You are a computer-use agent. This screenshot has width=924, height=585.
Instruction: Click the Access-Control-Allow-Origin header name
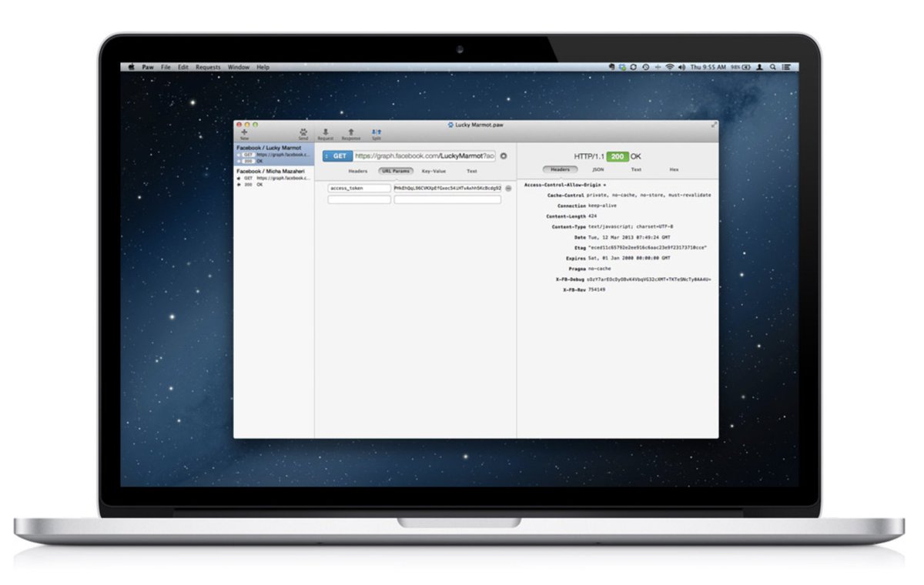pyautogui.click(x=562, y=186)
